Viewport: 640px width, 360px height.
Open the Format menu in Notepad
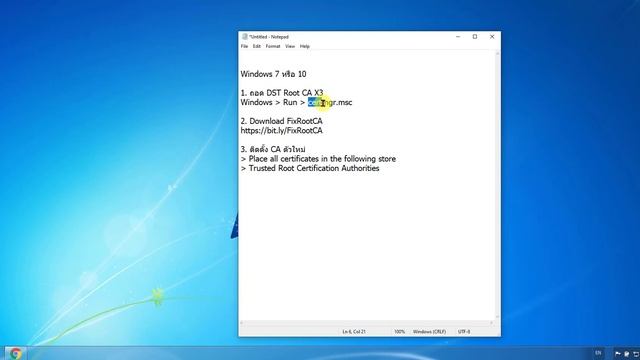[x=273, y=47]
